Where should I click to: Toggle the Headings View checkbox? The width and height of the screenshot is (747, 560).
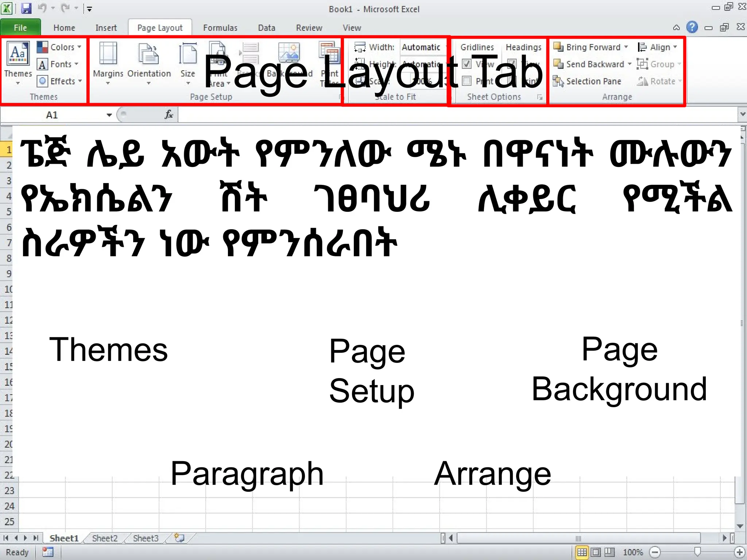512,64
